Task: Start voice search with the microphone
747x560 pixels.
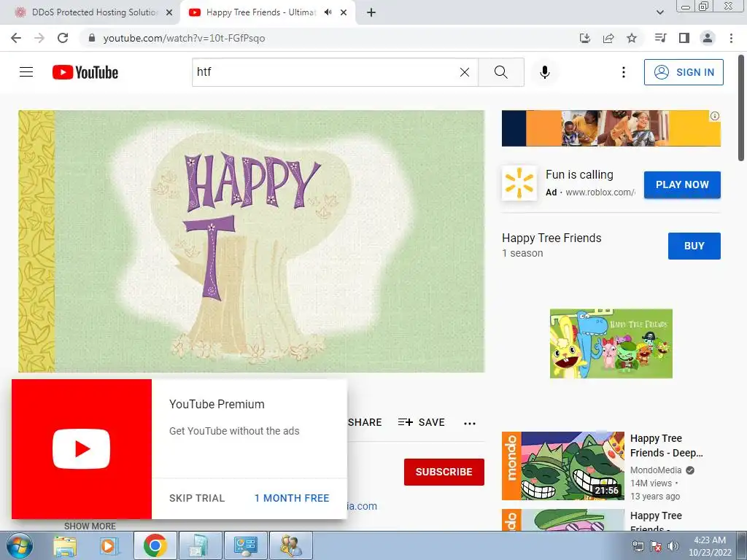Action: point(544,72)
